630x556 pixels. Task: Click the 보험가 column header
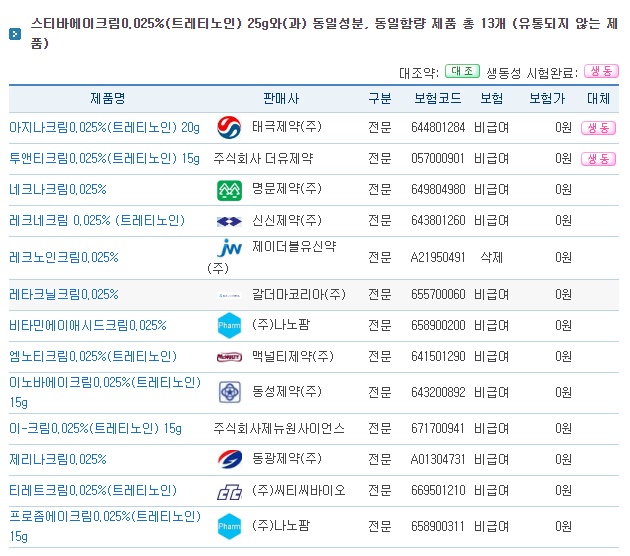tap(547, 98)
